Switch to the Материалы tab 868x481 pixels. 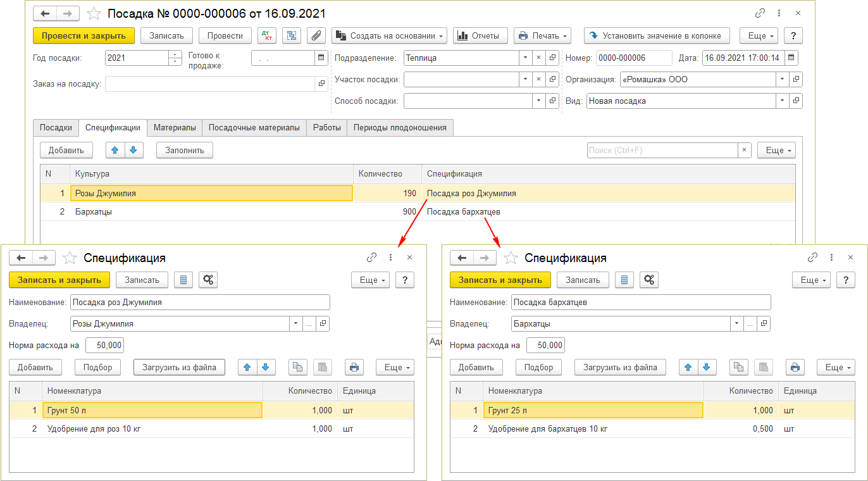175,127
